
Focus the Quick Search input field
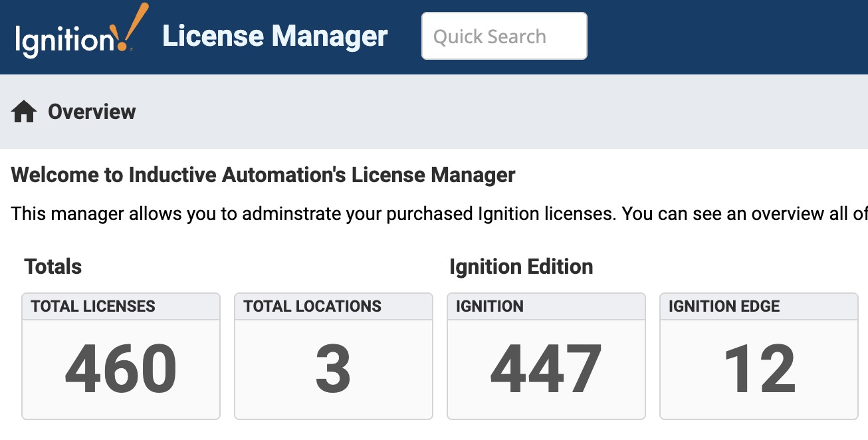504,37
